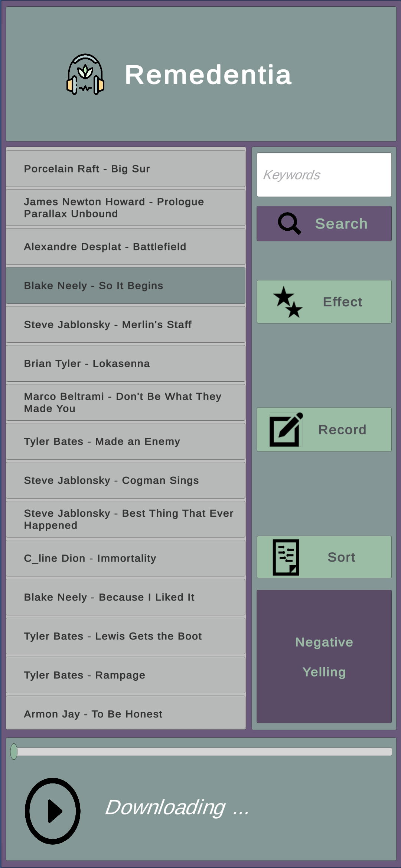The width and height of the screenshot is (401, 868).
Task: Choose James Newton Howard Prologue track
Action: [125, 208]
